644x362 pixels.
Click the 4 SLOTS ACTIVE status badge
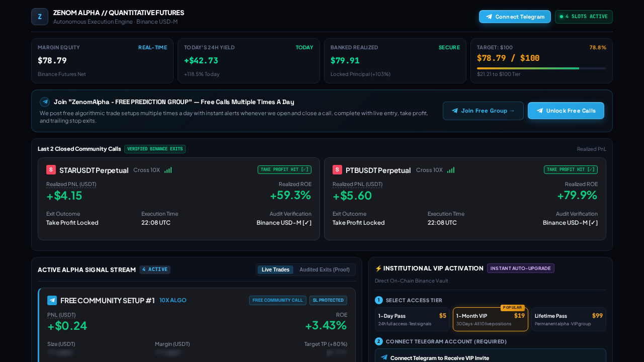[x=584, y=17]
